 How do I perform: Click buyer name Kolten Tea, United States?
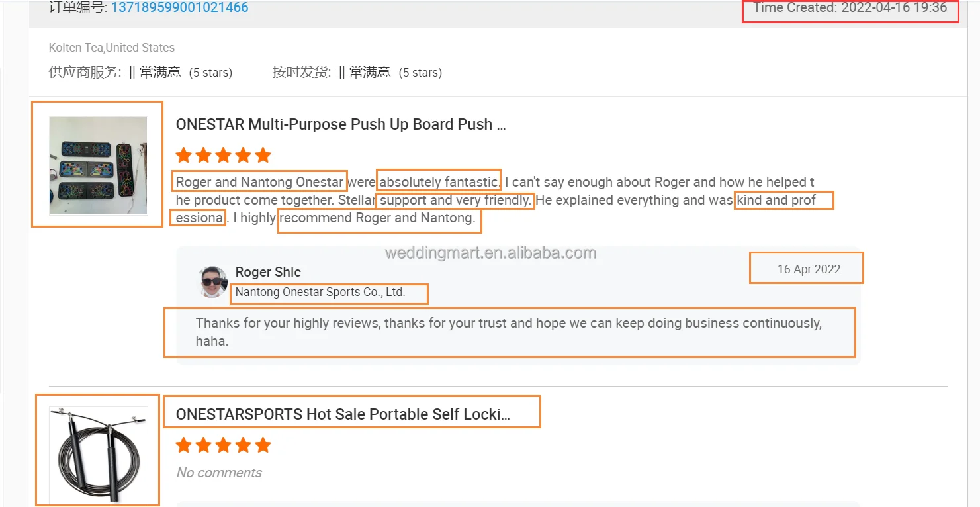[112, 48]
